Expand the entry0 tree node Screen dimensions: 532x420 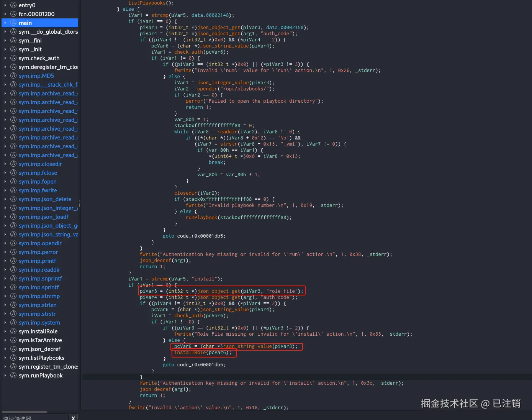5,5
